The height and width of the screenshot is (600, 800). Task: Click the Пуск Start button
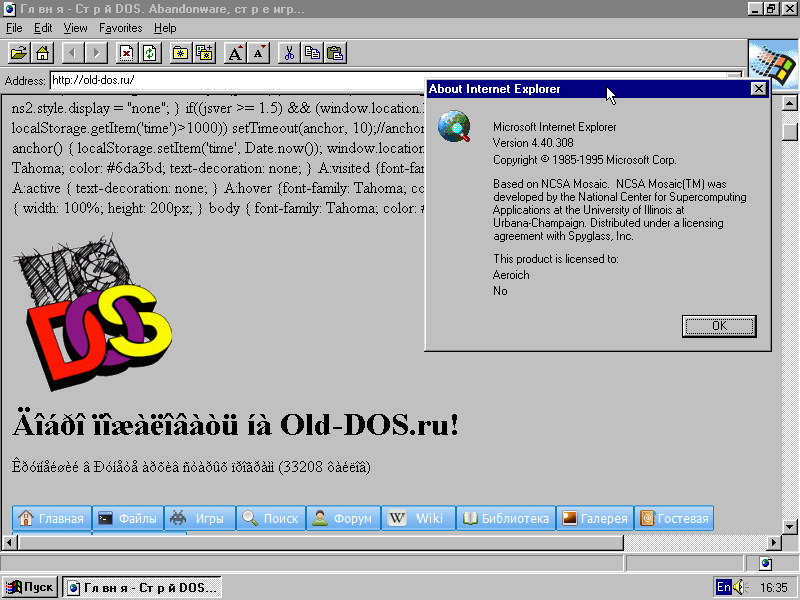[30, 587]
